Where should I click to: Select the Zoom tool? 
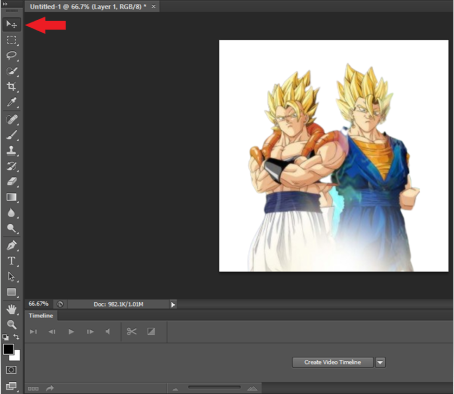click(x=12, y=324)
